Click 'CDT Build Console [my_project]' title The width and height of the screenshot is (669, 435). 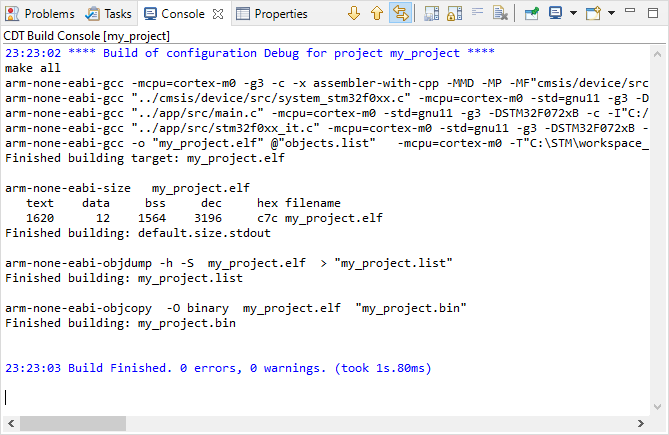pyautogui.click(x=87, y=36)
